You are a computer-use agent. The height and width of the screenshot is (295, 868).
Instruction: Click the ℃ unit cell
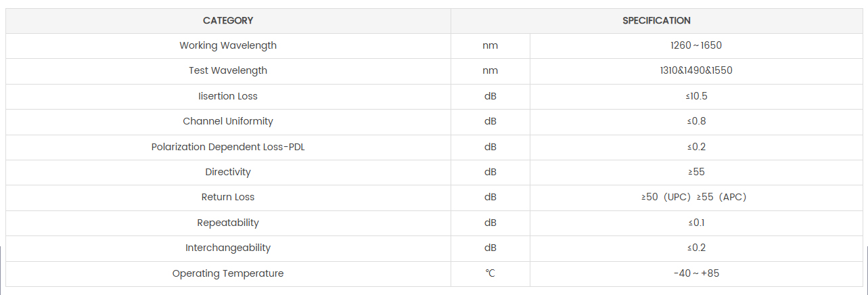point(490,273)
